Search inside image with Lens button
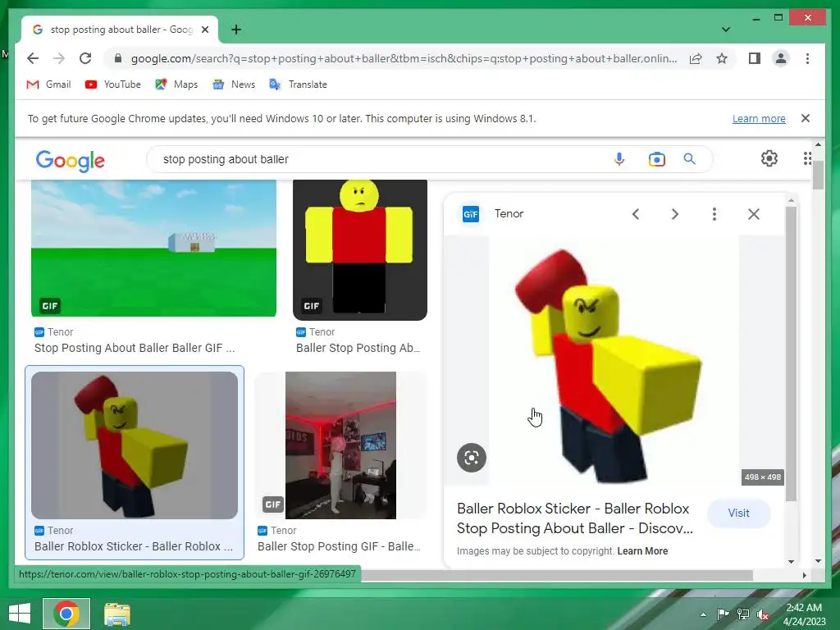Image resolution: width=840 pixels, height=630 pixels. pyautogui.click(x=472, y=458)
